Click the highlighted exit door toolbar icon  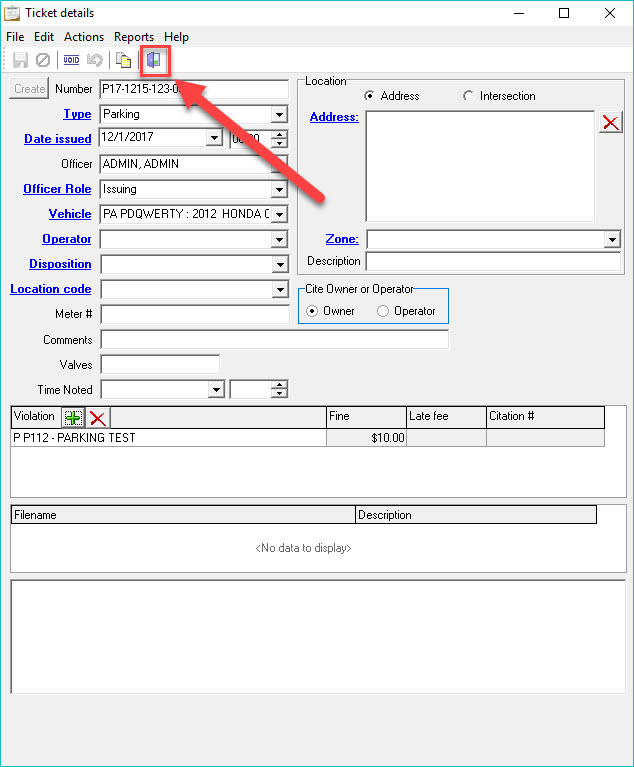(153, 60)
